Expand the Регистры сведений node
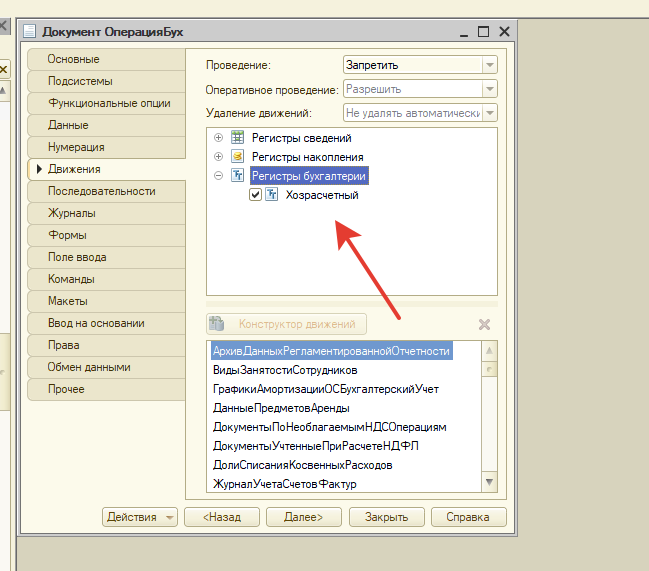649x571 pixels. click(219, 137)
